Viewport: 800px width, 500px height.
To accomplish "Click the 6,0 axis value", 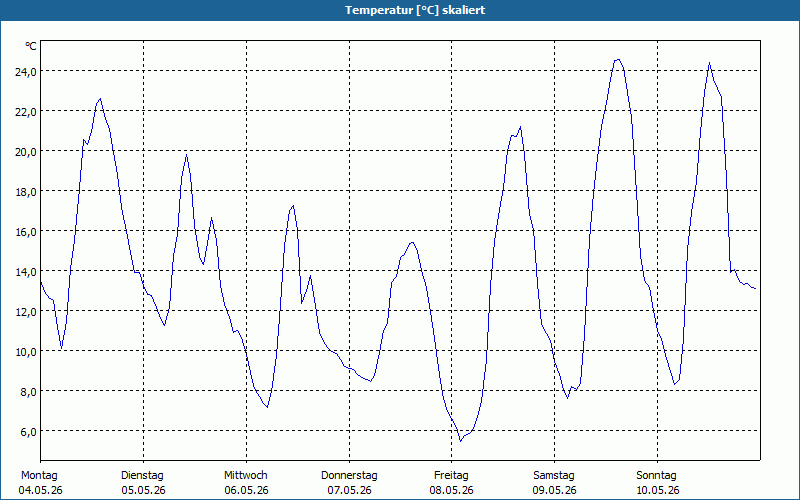I will coord(28,432).
